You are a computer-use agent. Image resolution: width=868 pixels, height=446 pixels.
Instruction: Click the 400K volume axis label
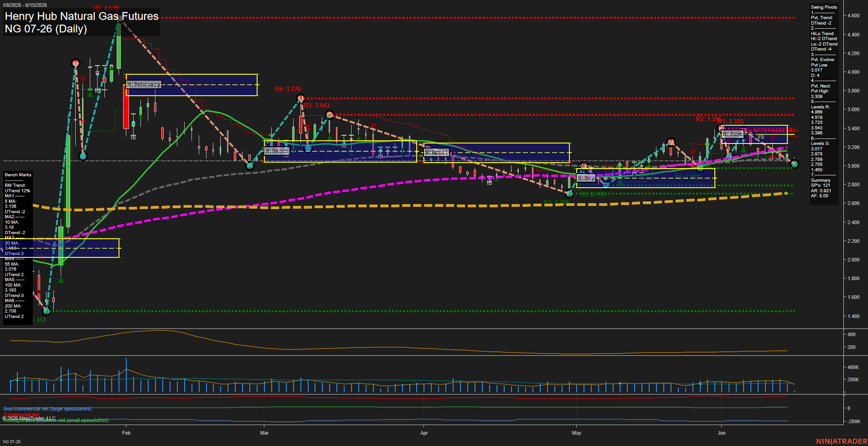click(853, 367)
